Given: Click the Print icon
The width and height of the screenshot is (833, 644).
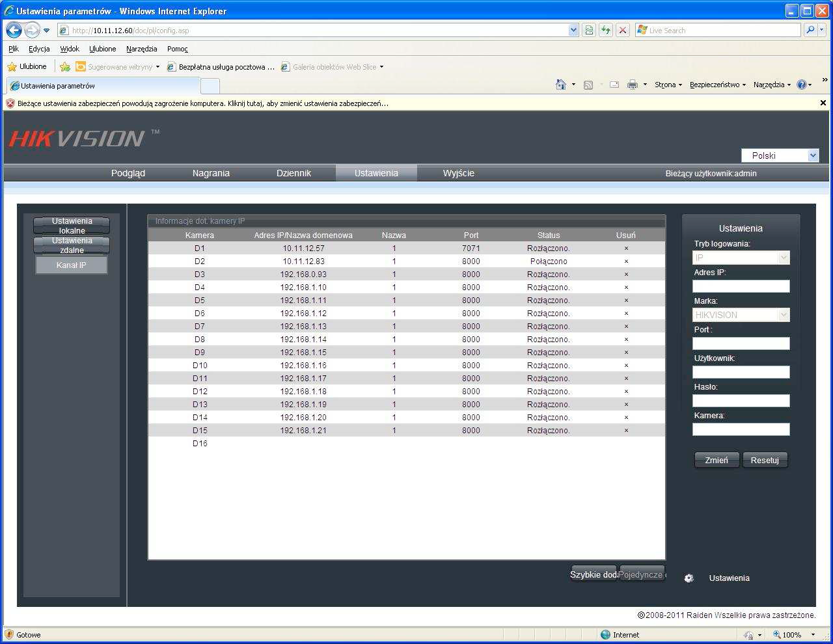Looking at the screenshot, I should tap(632, 85).
